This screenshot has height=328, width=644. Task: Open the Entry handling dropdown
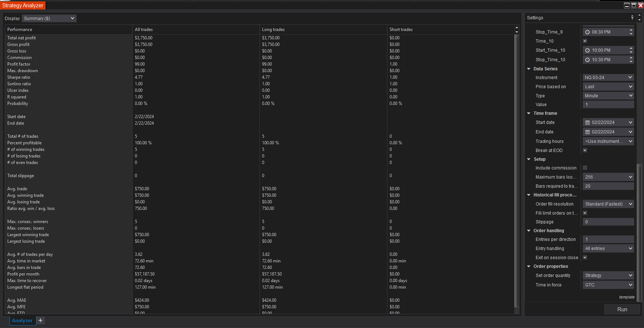609,249
